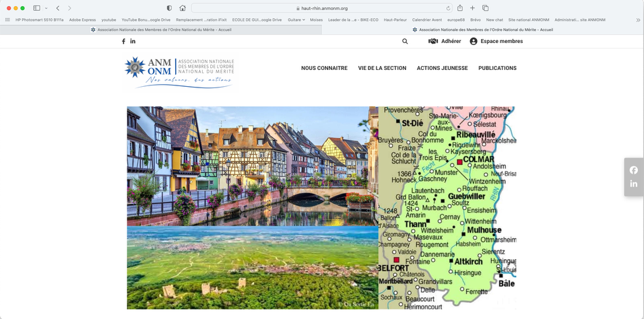Click the Adhérer link
The height and width of the screenshot is (319, 644).
point(445,42)
